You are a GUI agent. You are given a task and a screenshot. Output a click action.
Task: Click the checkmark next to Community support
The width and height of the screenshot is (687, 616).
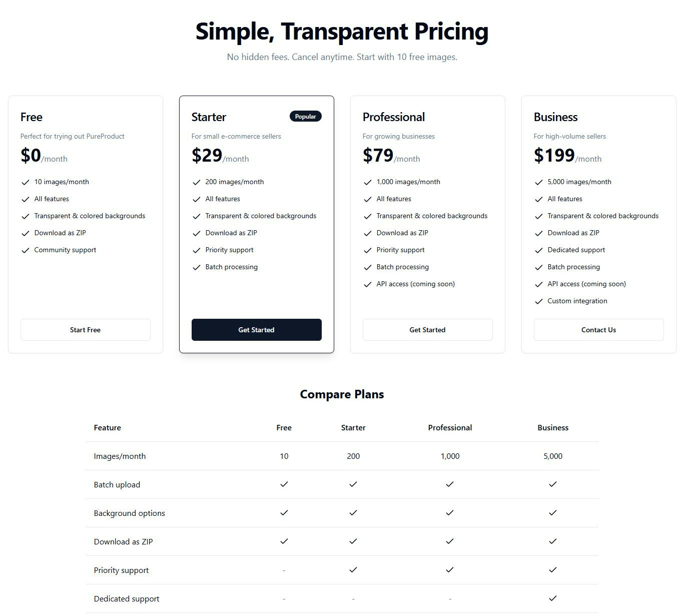tap(26, 250)
